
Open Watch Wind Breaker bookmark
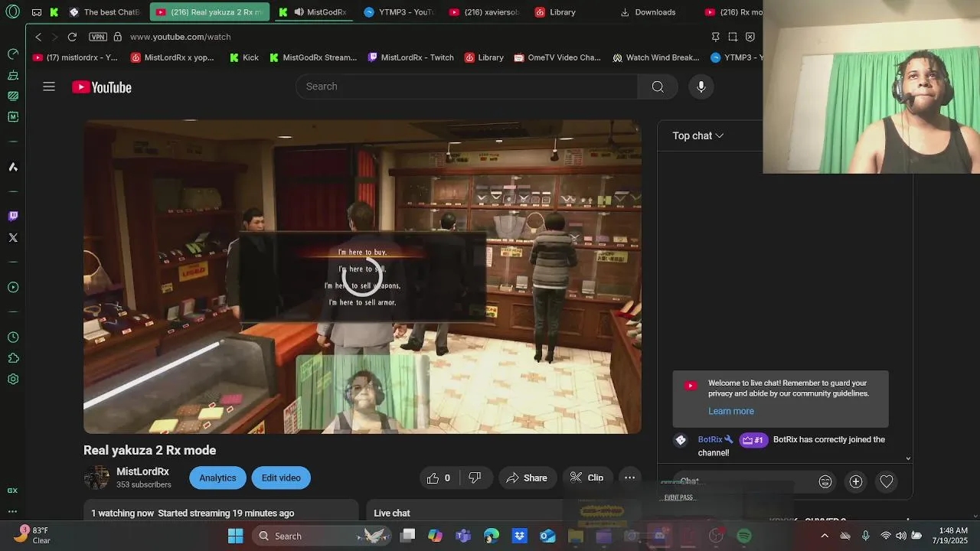656,57
